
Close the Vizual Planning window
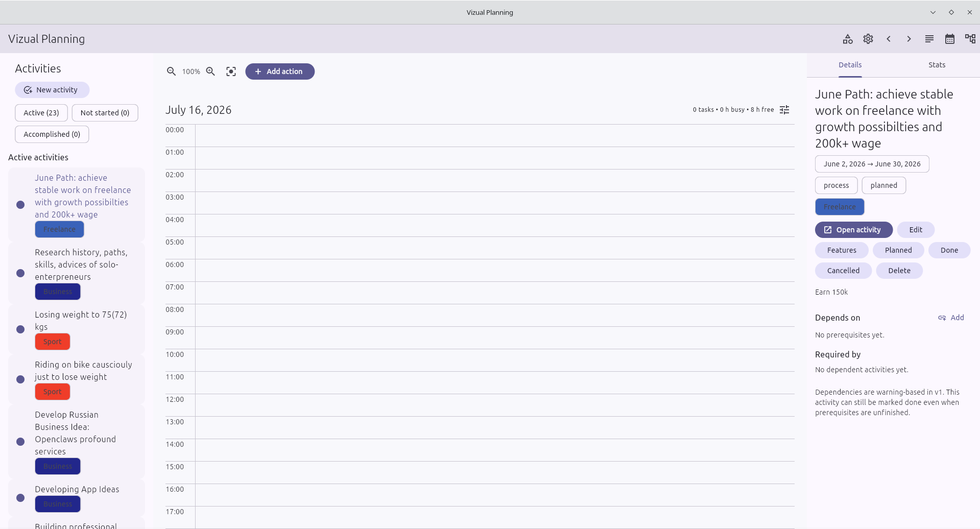pos(970,12)
